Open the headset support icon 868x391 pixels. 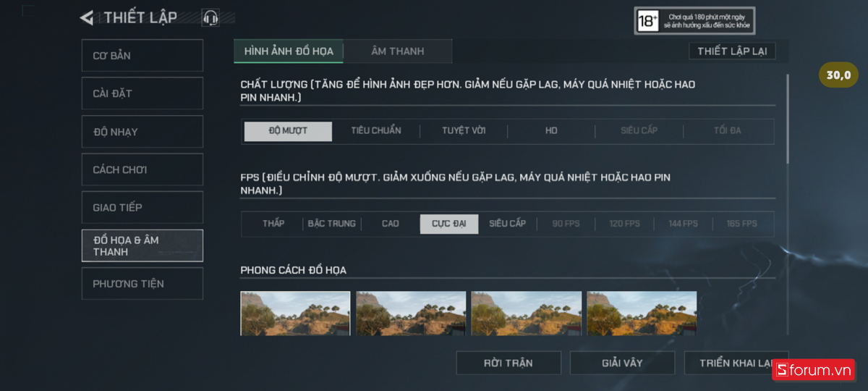[x=210, y=18]
